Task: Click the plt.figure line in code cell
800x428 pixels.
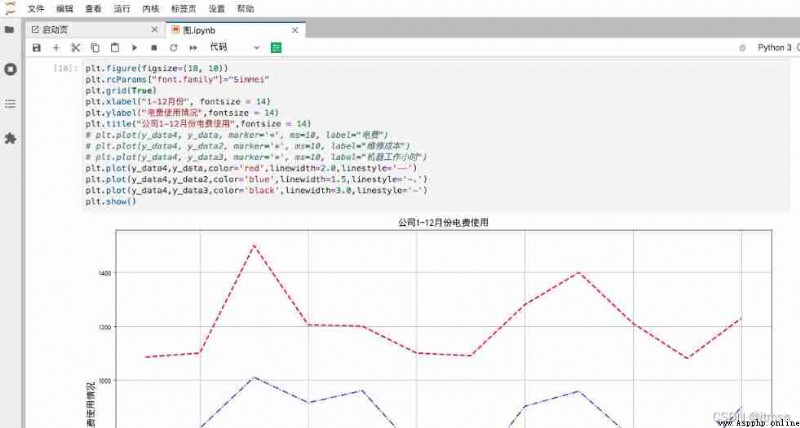Action: coord(157,68)
